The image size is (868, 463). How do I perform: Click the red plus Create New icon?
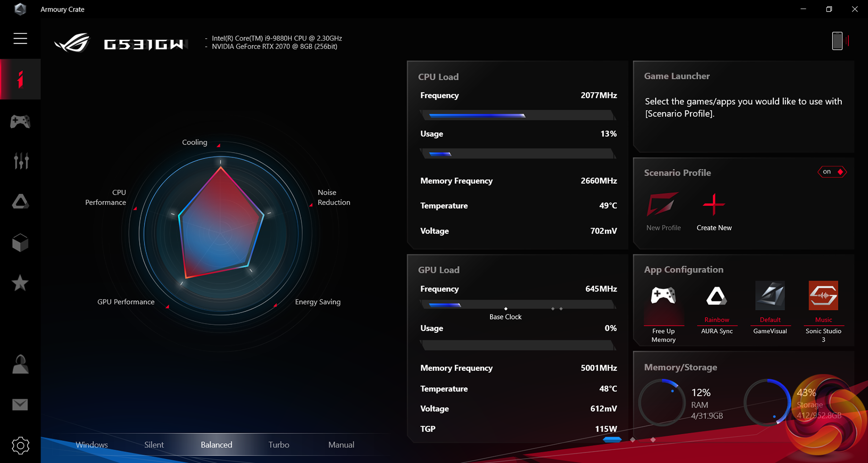(x=714, y=205)
